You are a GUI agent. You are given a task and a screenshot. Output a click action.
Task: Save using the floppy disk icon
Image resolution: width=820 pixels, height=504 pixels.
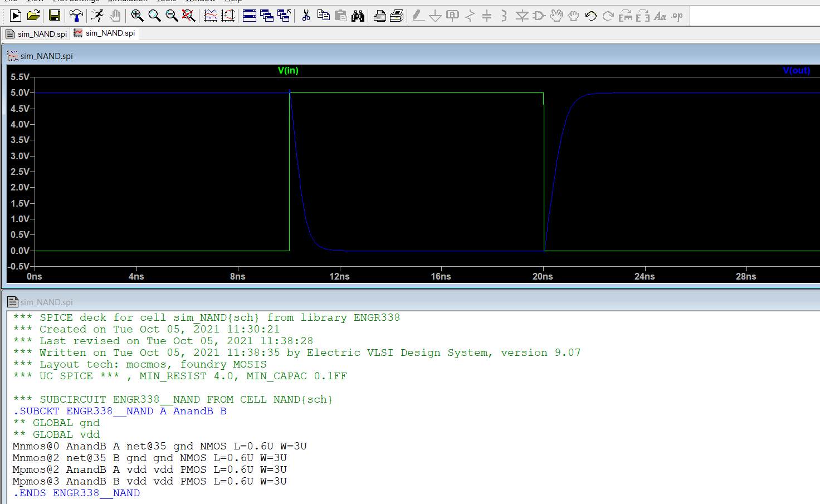[x=55, y=16]
